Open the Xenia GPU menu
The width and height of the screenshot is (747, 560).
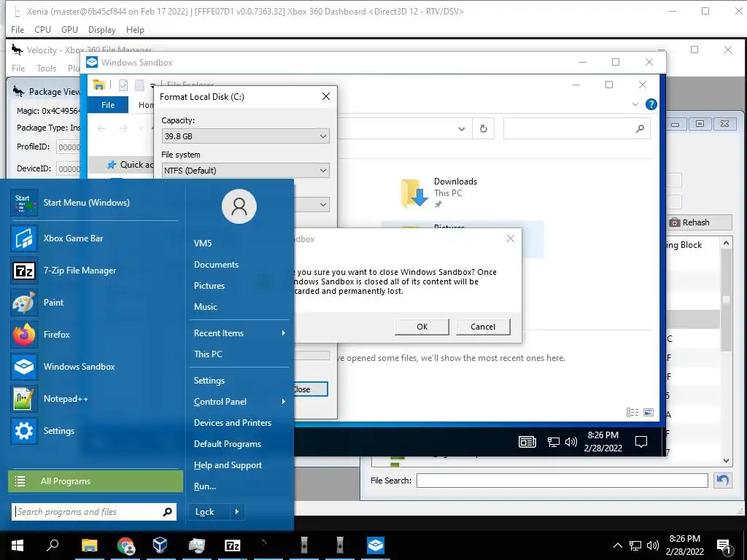(x=69, y=29)
